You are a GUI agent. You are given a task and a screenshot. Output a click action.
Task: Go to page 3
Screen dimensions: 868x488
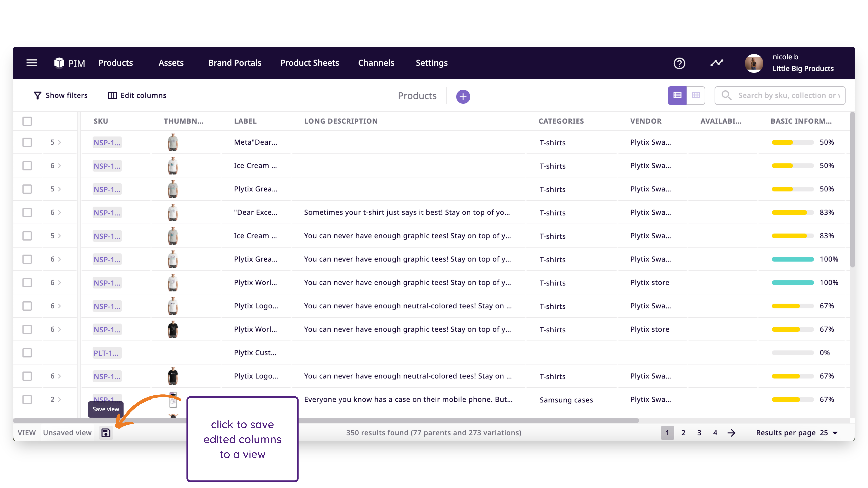[x=699, y=433]
